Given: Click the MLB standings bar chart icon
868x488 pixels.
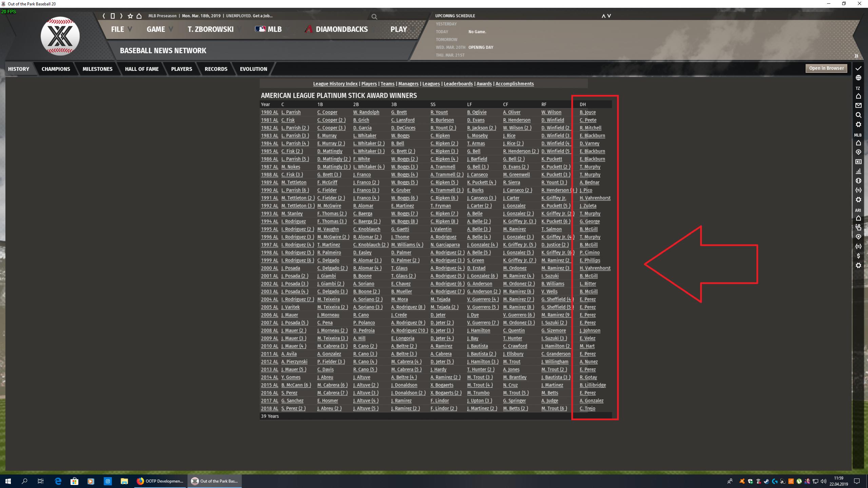Looking at the screenshot, I should 858,171.
